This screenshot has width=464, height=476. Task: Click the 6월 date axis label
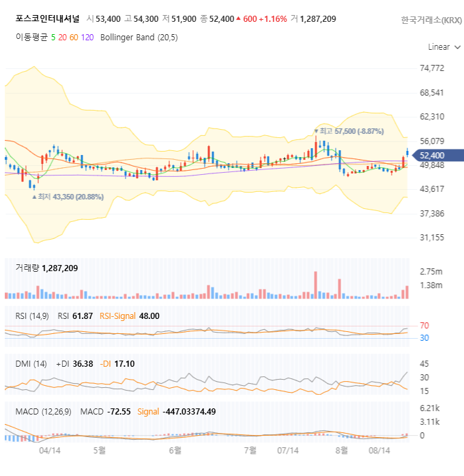pyautogui.click(x=175, y=450)
